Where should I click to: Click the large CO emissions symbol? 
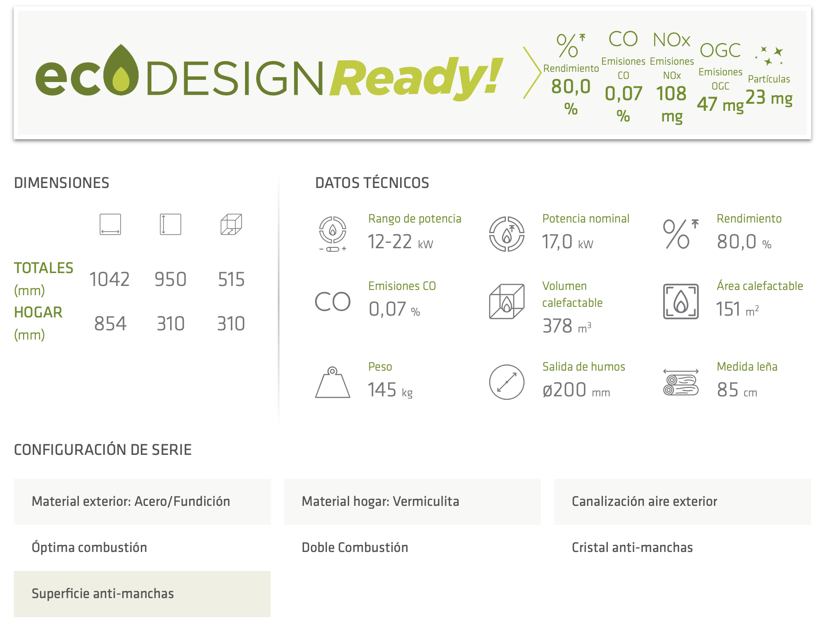pos(332,302)
